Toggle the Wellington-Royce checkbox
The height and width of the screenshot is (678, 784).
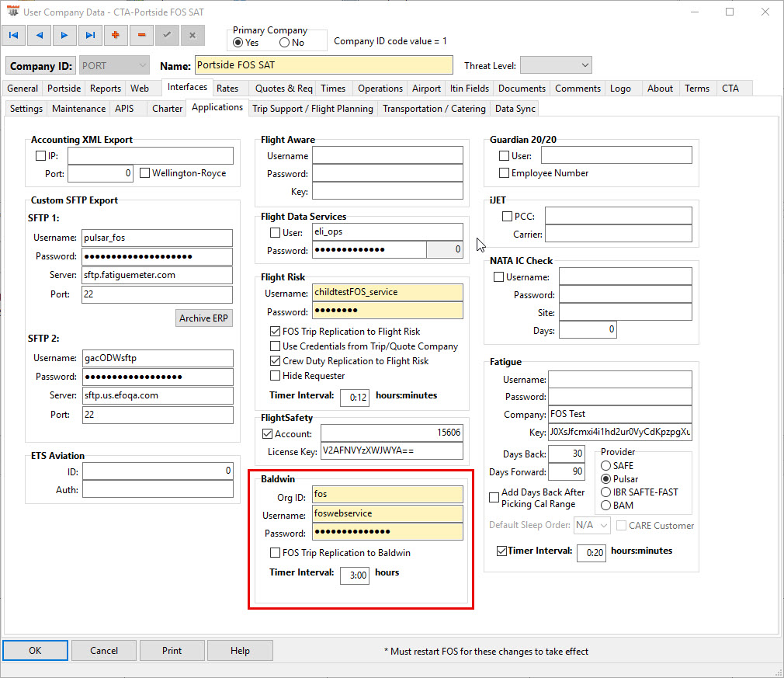(145, 173)
